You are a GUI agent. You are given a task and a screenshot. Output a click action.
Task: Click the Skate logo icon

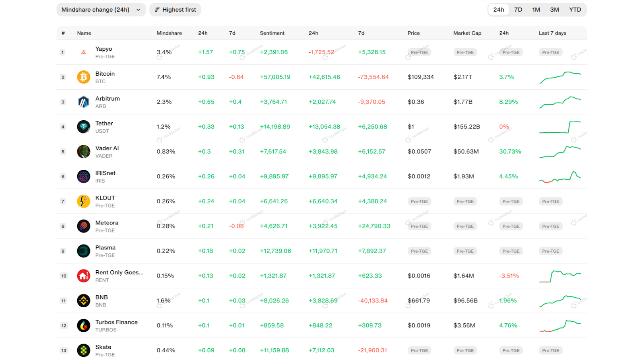coord(84,350)
